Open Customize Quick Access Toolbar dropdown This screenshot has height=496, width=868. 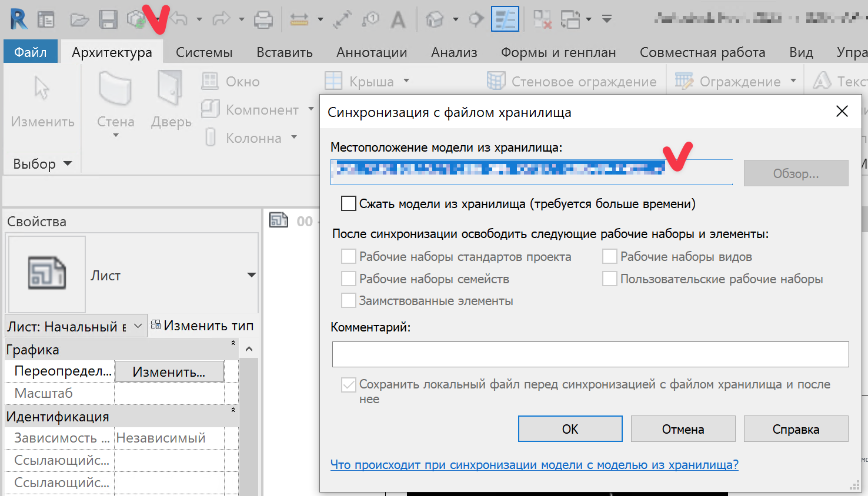(607, 19)
